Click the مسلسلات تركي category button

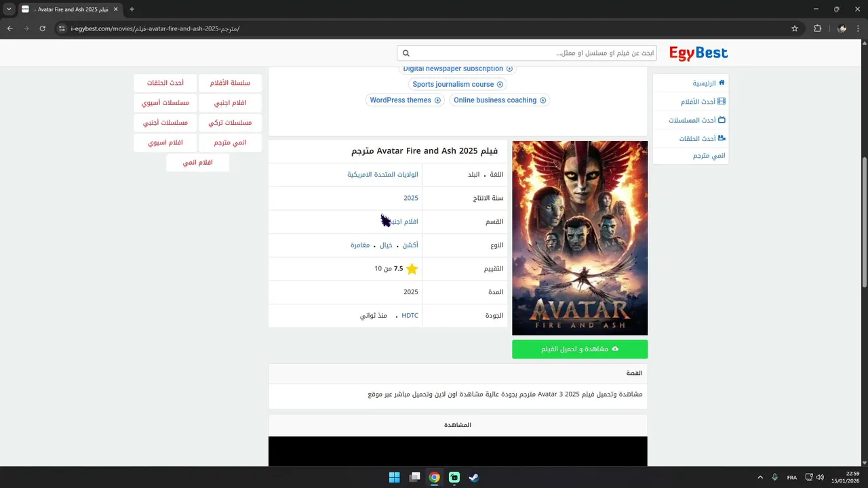[x=231, y=123]
